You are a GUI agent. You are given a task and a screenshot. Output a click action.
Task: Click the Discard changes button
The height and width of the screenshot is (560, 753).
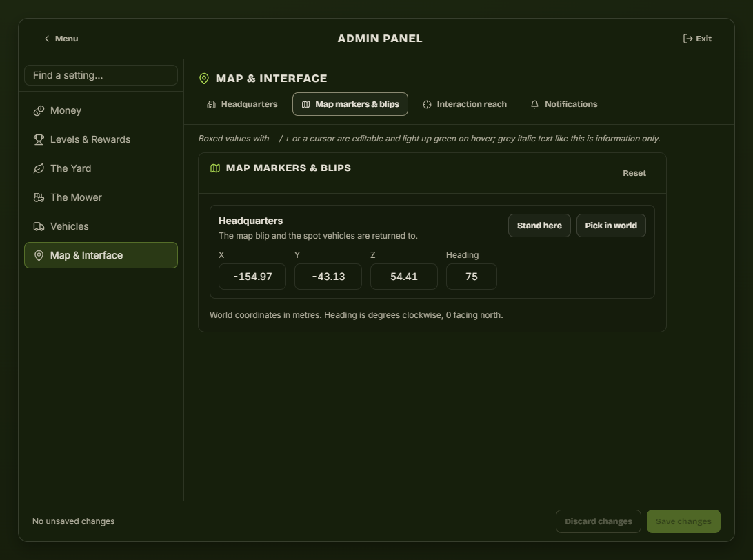pos(599,521)
